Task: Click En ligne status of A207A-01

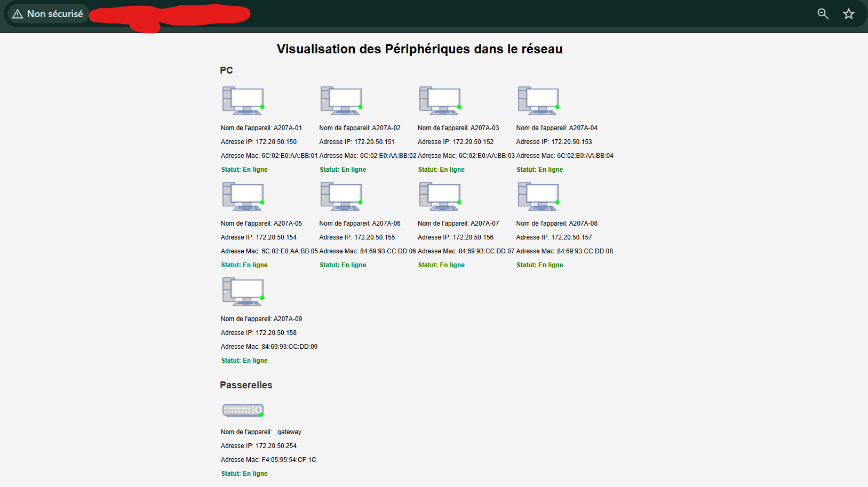Action: click(x=256, y=170)
